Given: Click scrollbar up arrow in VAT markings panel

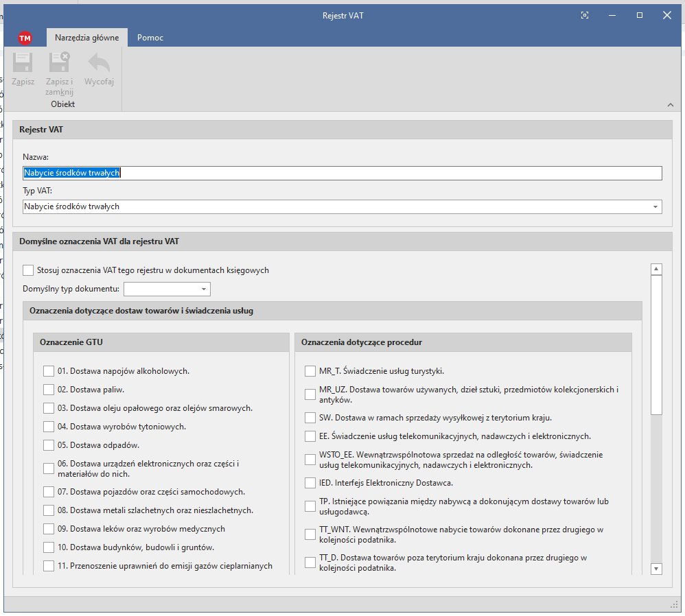Looking at the screenshot, I should [x=656, y=270].
